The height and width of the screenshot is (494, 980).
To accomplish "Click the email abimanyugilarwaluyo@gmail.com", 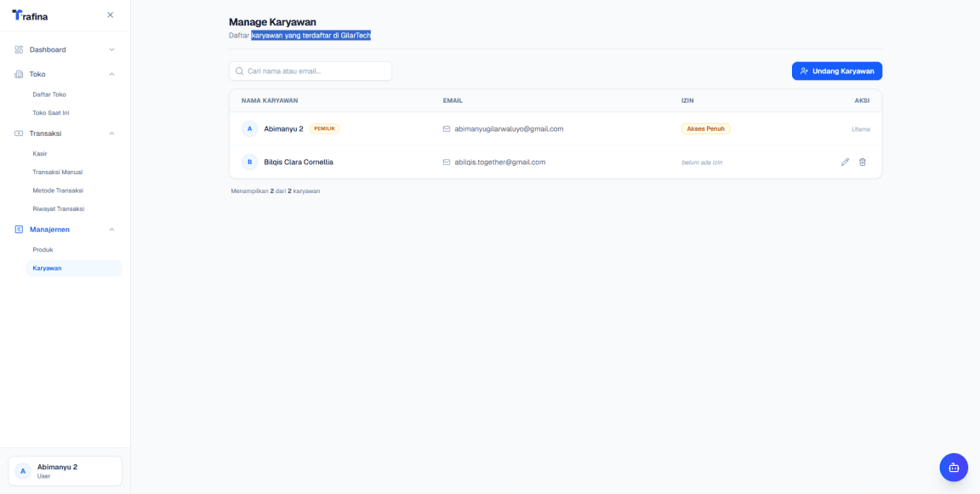I will (510, 128).
